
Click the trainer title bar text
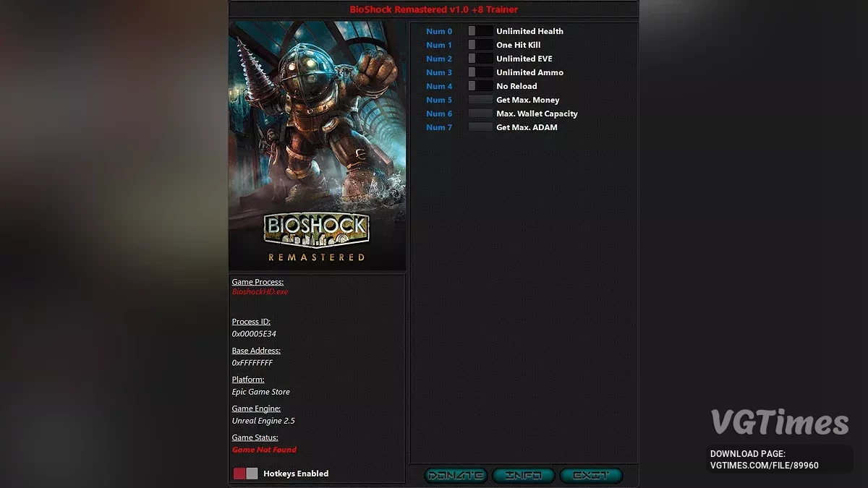click(433, 9)
